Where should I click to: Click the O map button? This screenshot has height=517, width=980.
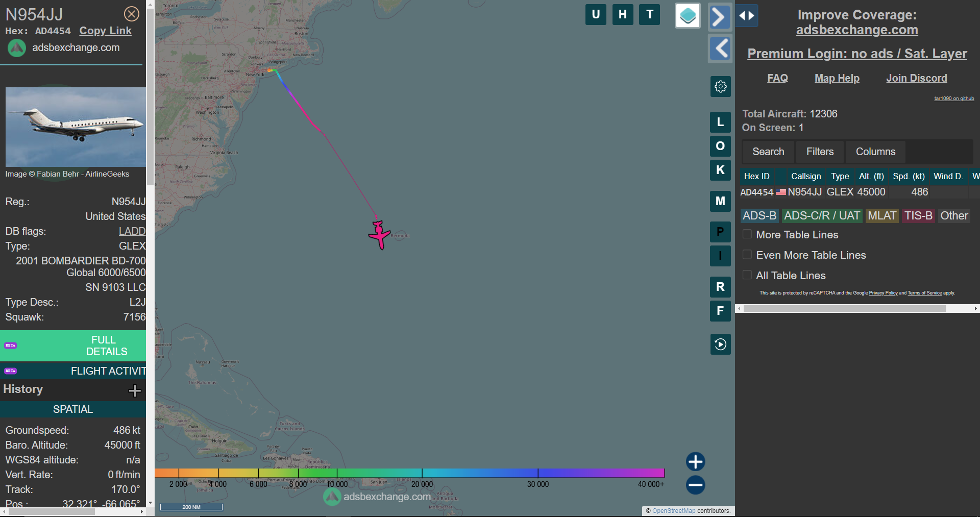[720, 146]
